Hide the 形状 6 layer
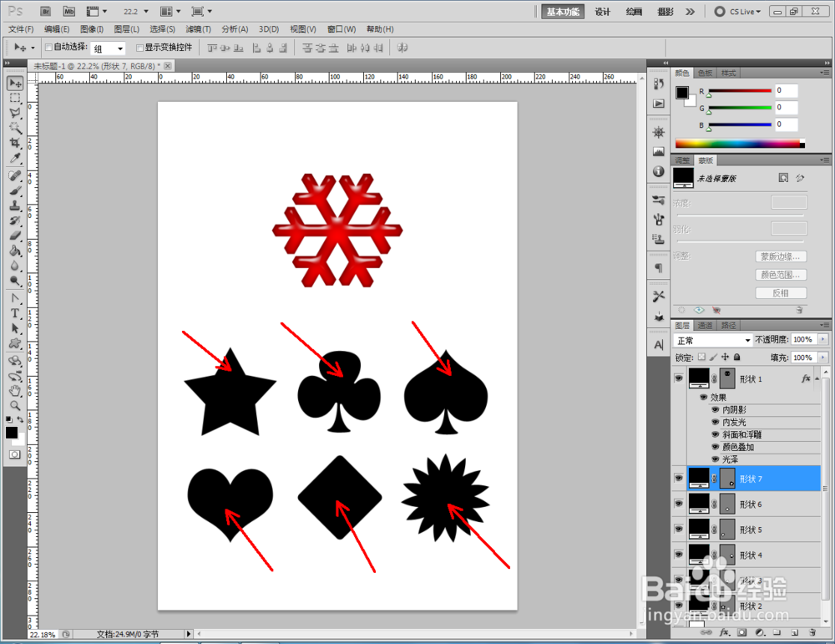 [678, 504]
